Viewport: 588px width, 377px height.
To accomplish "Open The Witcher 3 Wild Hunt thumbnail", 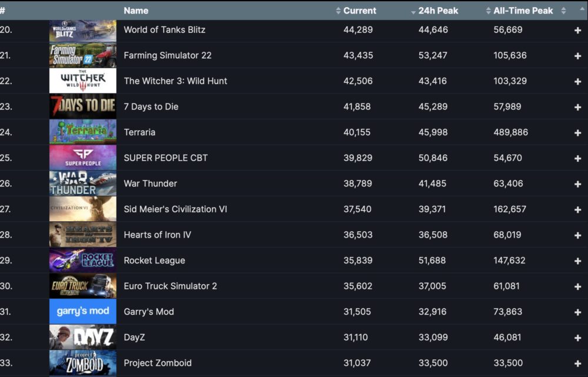I will point(83,81).
